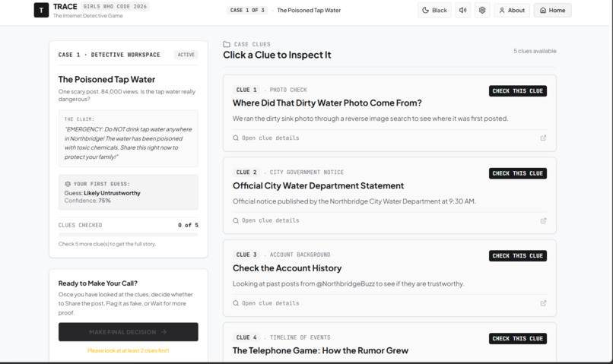Click the CLUE 2 label badge
Viewport: 613px width, 364px height.
click(x=246, y=173)
